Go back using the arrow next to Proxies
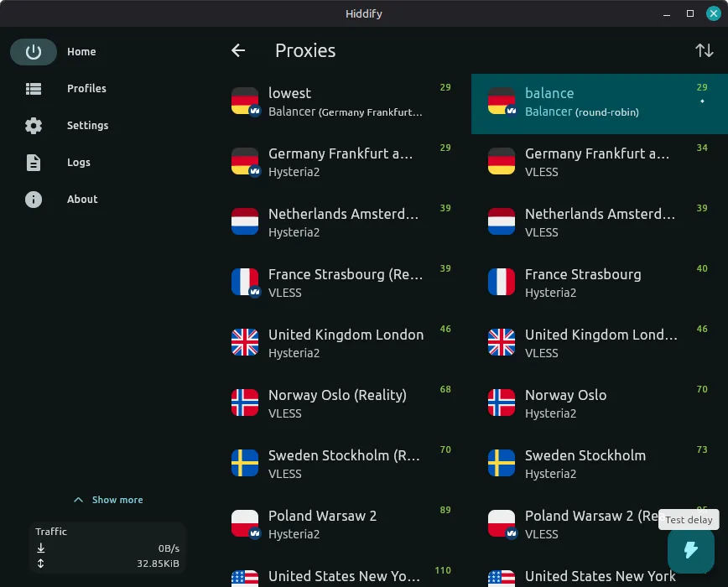Image resolution: width=728 pixels, height=587 pixels. (238, 50)
